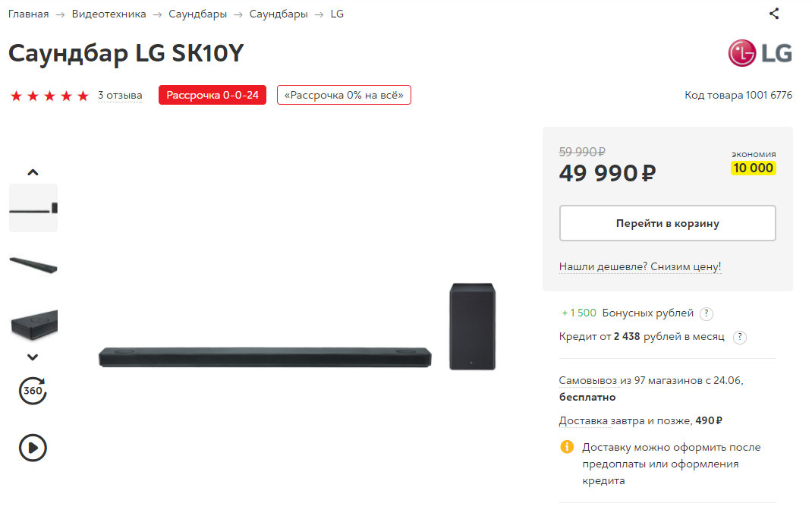The height and width of the screenshot is (516, 812).
Task: Open bonus rubles help question mark
Action: pyautogui.click(x=707, y=313)
